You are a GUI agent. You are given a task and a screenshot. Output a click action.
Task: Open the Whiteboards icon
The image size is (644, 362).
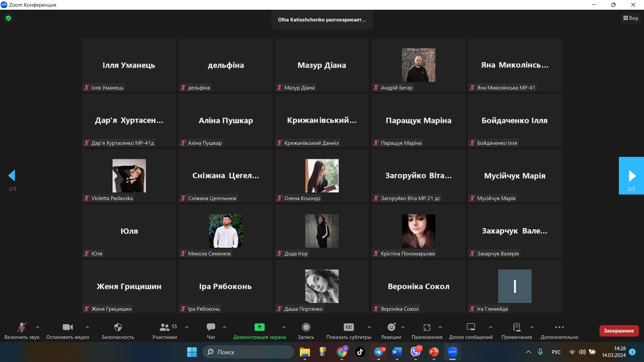(x=471, y=327)
